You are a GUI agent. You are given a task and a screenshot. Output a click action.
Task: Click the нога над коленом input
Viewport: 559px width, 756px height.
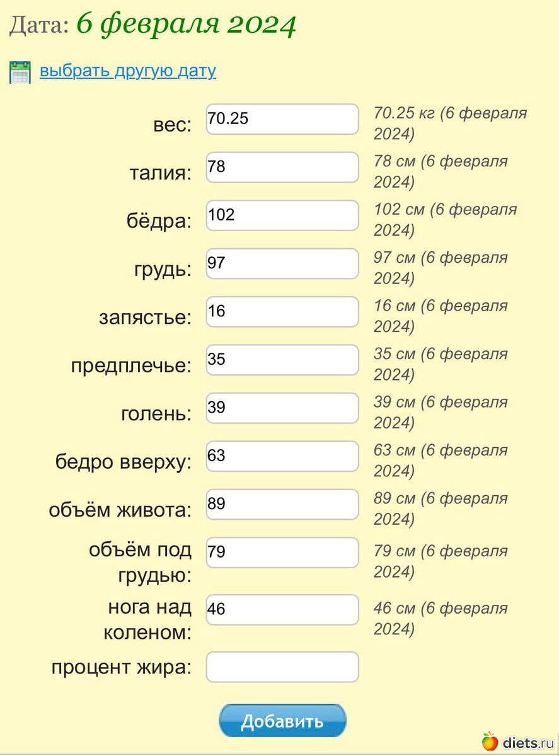[x=282, y=610]
